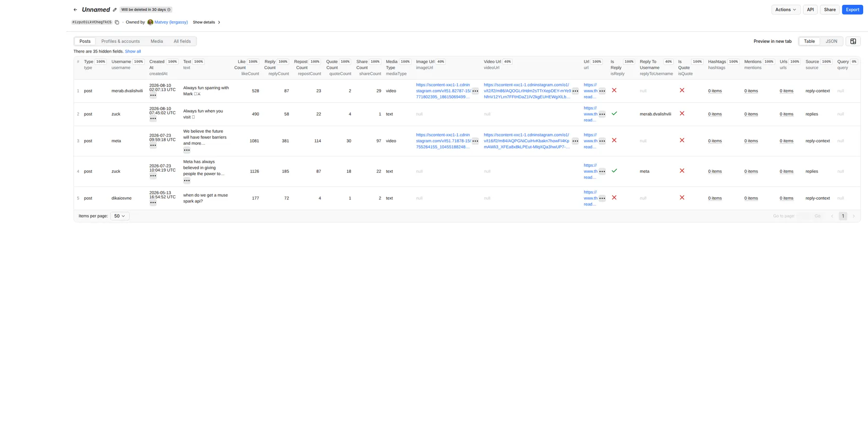
Task: Switch view to Table
Action: 809,41
